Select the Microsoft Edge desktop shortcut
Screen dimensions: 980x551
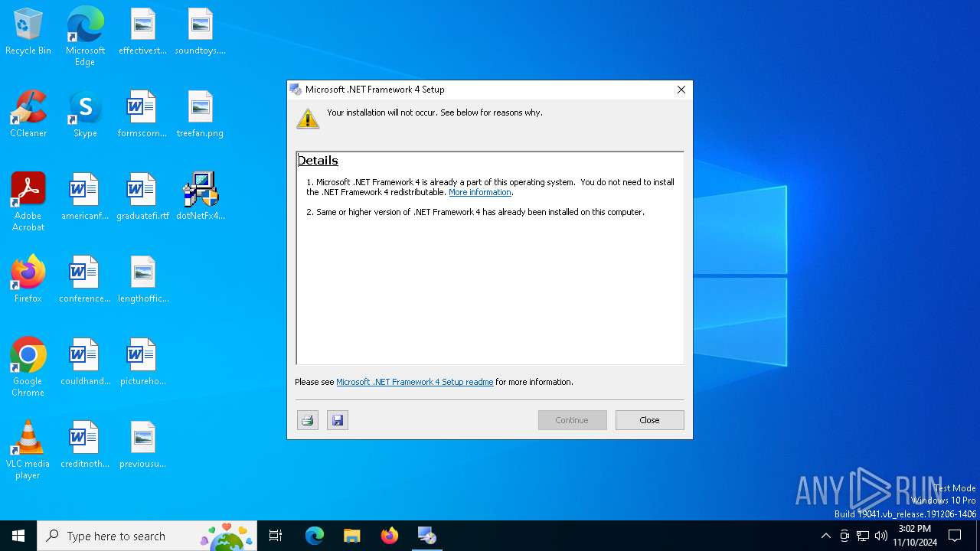[x=85, y=36]
